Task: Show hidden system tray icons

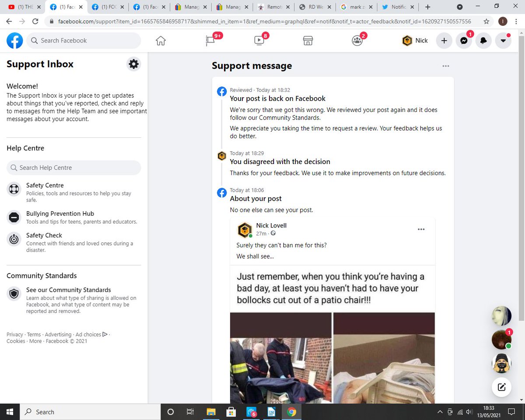Action: [440, 412]
